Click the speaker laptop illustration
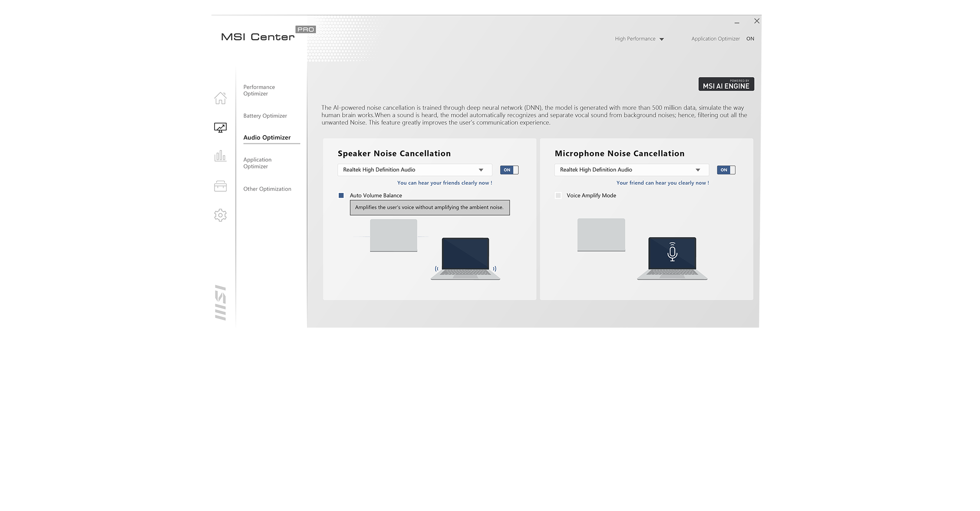Screen dimensions: 980x511 [465, 258]
